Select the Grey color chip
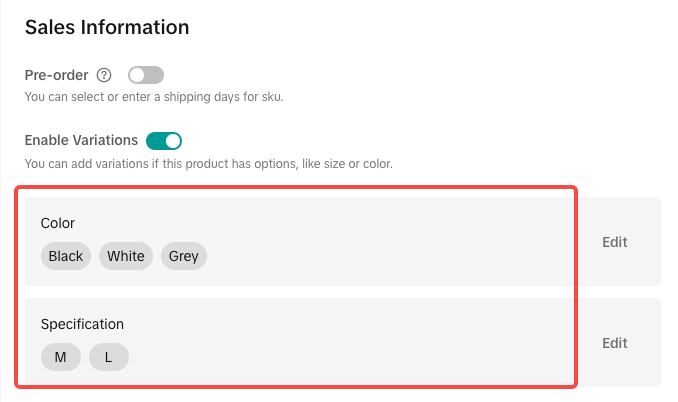 coord(184,256)
